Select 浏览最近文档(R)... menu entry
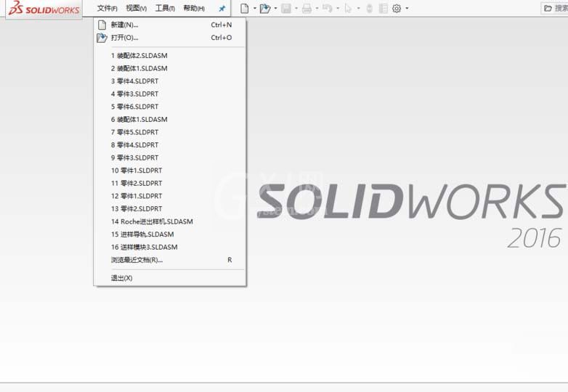Image resolution: width=568 pixels, height=392 pixels. [x=170, y=260]
